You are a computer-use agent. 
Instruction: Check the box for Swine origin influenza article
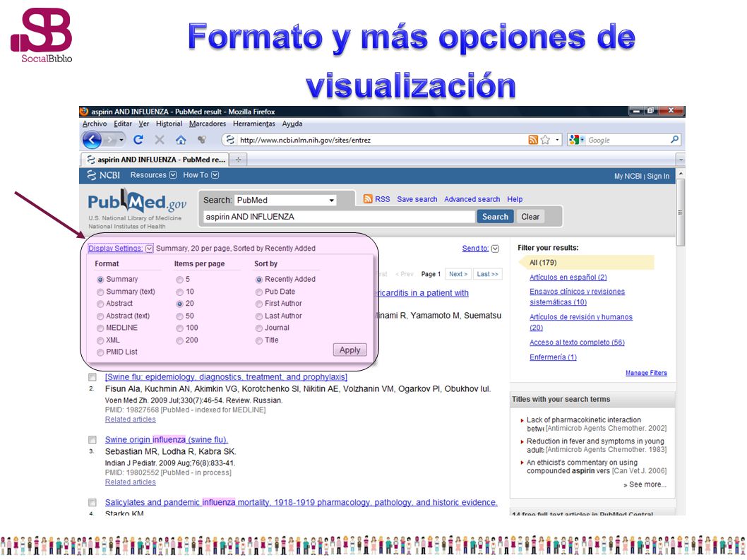coord(92,440)
